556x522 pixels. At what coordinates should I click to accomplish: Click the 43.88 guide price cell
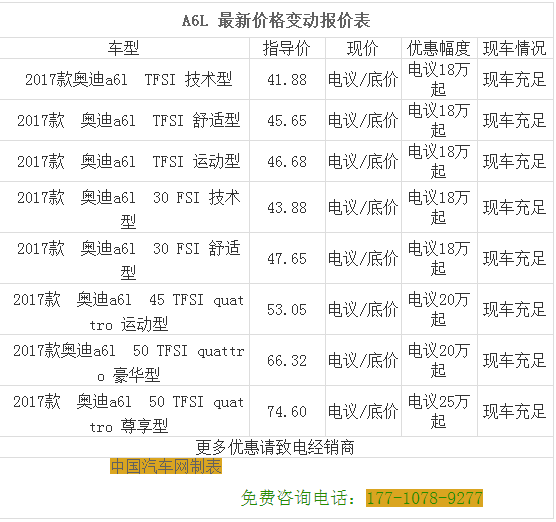coord(287,207)
